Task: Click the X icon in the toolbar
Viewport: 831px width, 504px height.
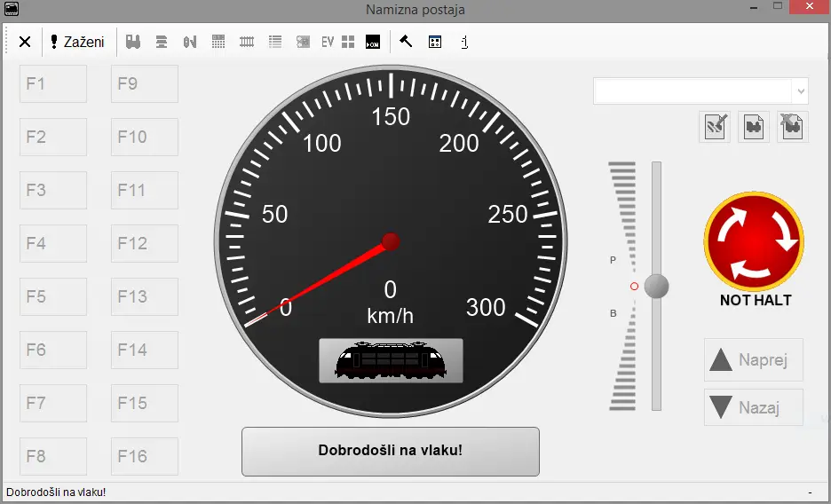Action: (25, 42)
